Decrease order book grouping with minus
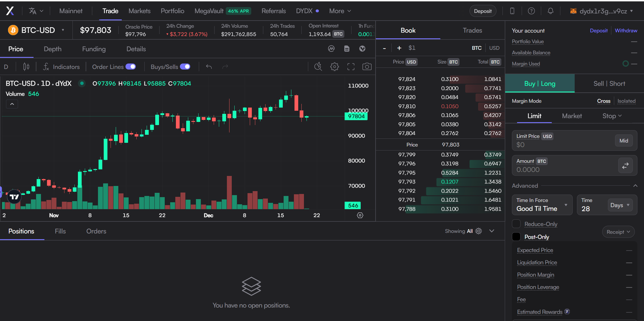Screen dimensions: 644x321 point(384,48)
